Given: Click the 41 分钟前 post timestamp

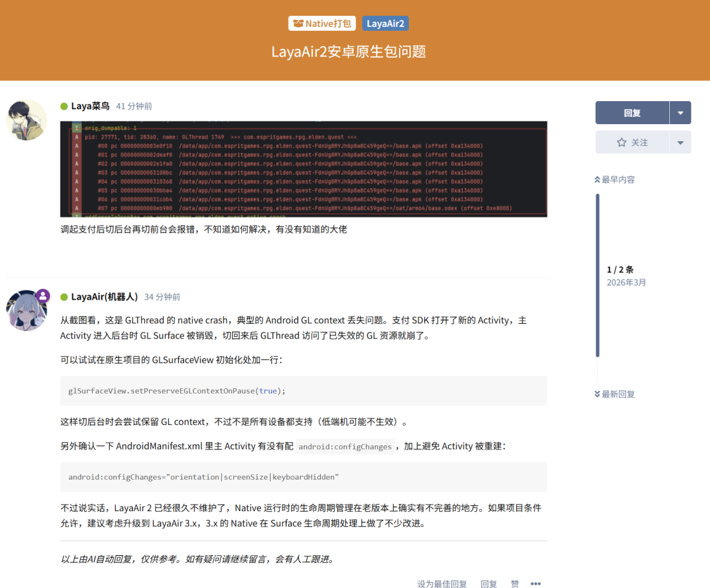Looking at the screenshot, I should tap(134, 106).
